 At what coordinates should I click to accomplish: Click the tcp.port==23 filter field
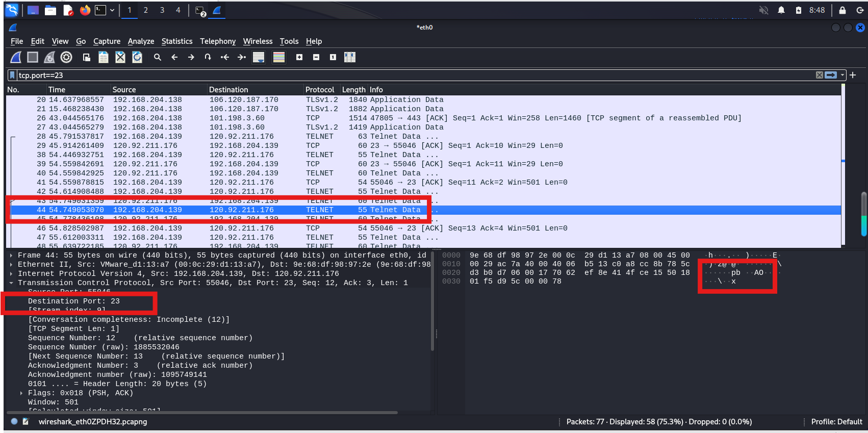[416, 75]
